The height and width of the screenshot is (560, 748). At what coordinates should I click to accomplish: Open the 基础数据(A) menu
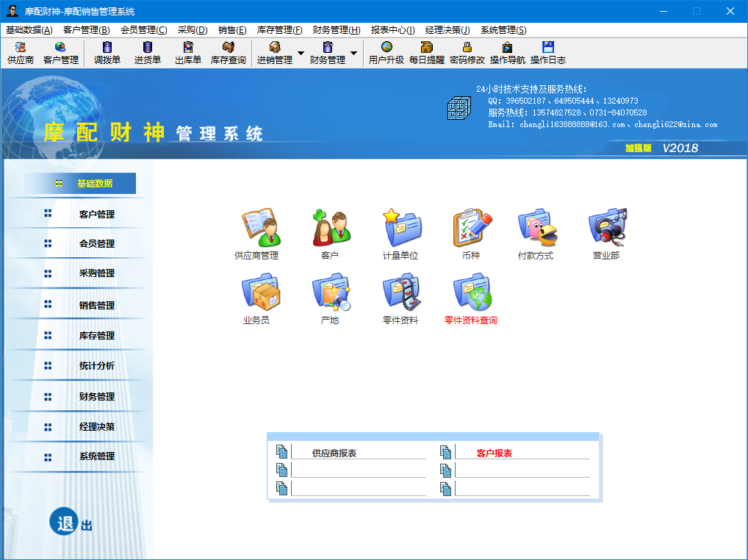click(29, 30)
